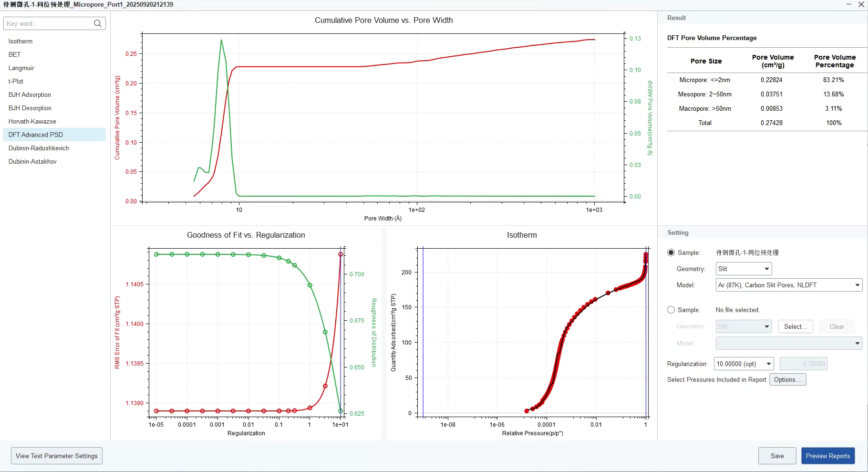This screenshot has width=868, height=472.
Task: Click the Preview Reports button
Action: 827,456
